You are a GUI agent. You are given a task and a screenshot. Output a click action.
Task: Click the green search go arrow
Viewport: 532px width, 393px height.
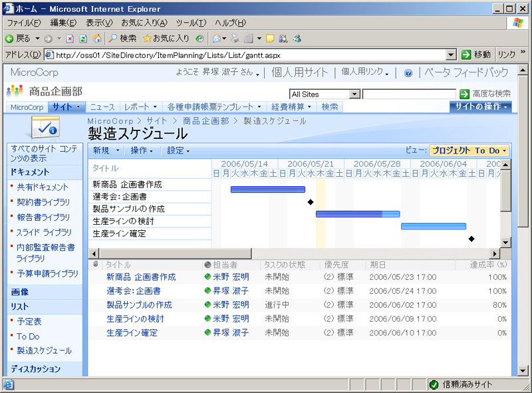pyautogui.click(x=465, y=94)
